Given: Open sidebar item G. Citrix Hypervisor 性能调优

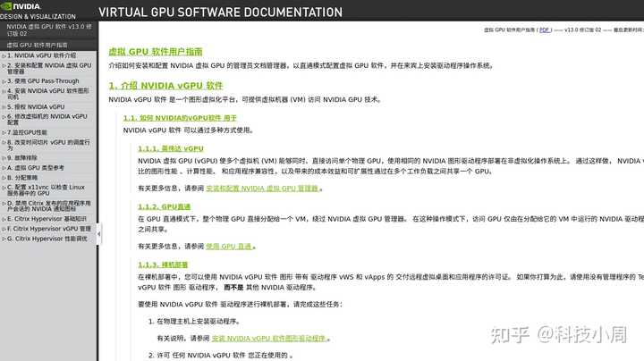Looking at the screenshot, I should coord(47,239).
